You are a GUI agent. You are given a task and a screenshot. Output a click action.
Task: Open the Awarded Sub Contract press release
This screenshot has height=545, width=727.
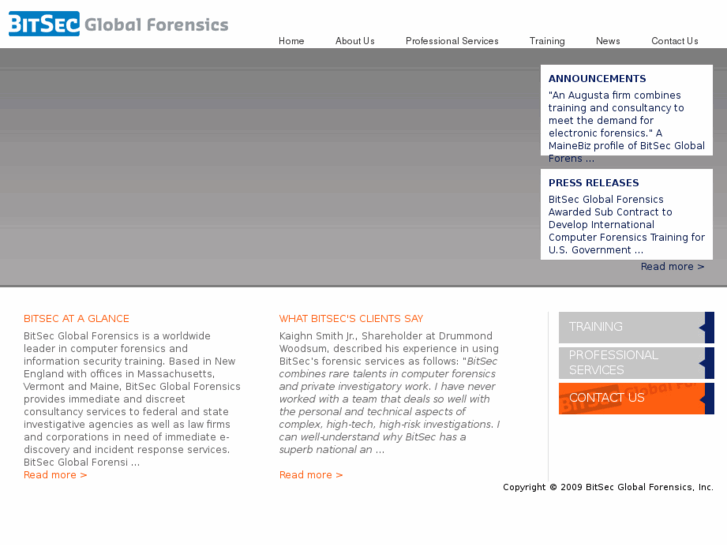coord(626,224)
